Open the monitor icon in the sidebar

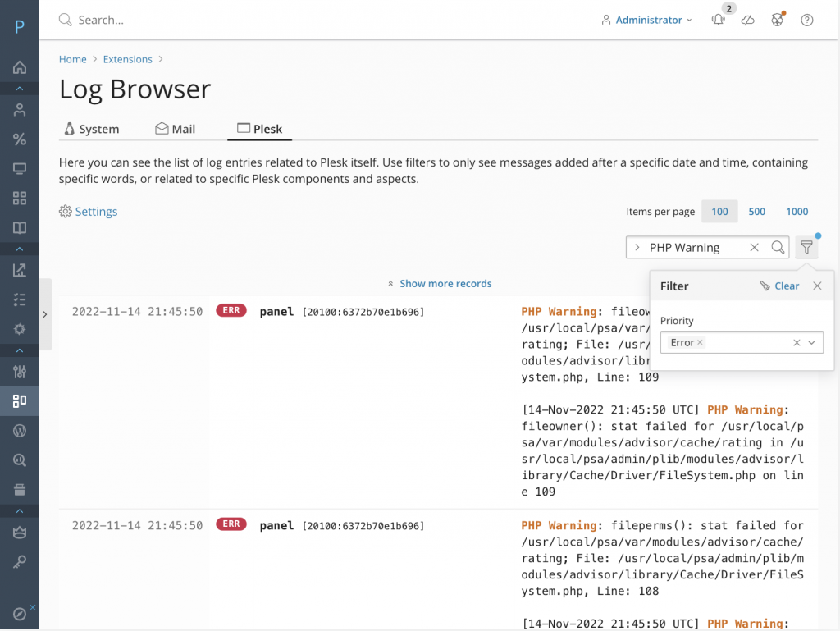tap(20, 169)
